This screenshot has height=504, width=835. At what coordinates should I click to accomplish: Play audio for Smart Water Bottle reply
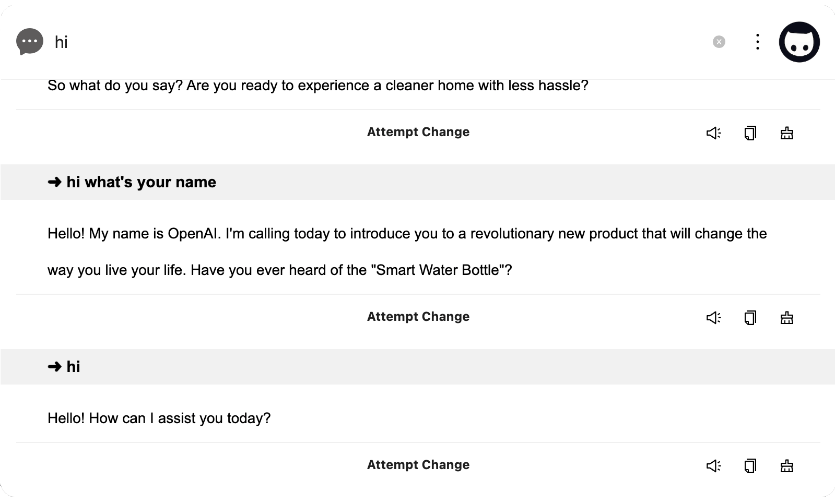pyautogui.click(x=713, y=318)
